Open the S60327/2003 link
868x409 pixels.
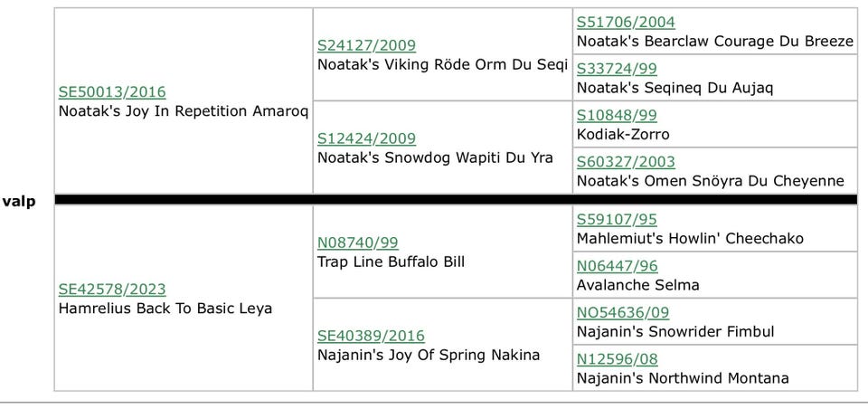coord(626,162)
